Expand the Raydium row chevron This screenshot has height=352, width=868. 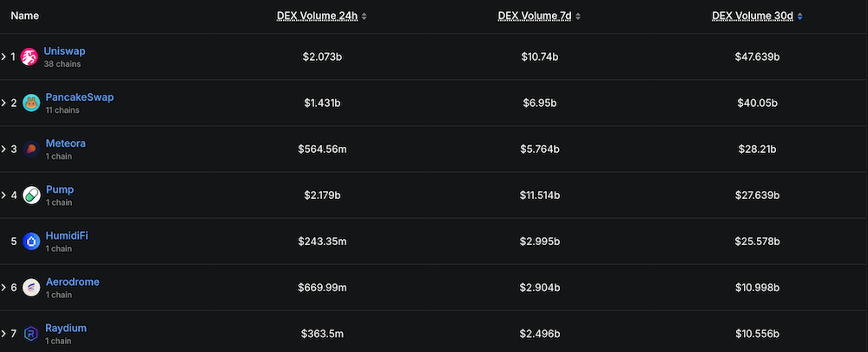(3, 334)
